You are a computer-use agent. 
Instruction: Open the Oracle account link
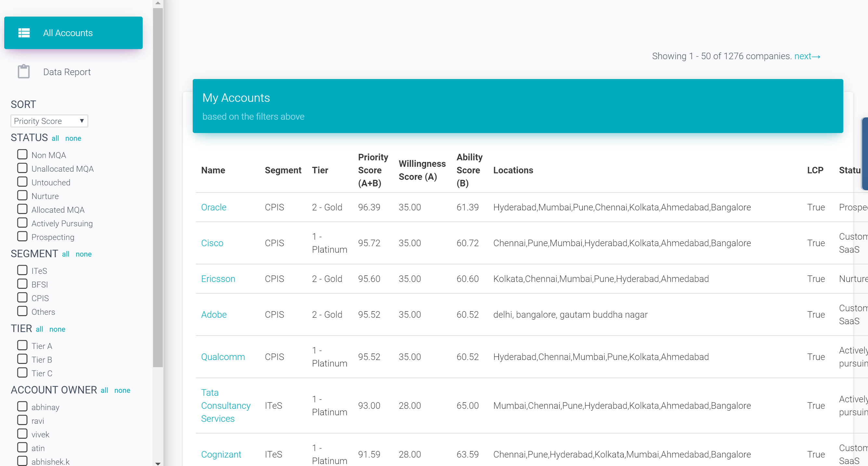coord(214,207)
